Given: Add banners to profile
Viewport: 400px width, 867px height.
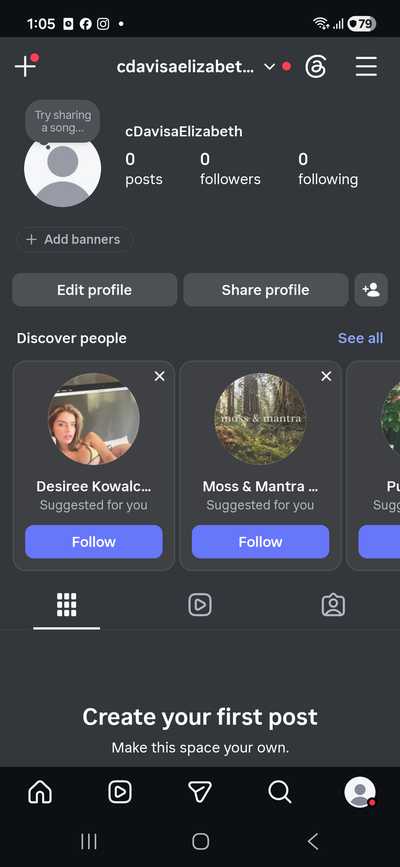Looking at the screenshot, I should point(74,239).
